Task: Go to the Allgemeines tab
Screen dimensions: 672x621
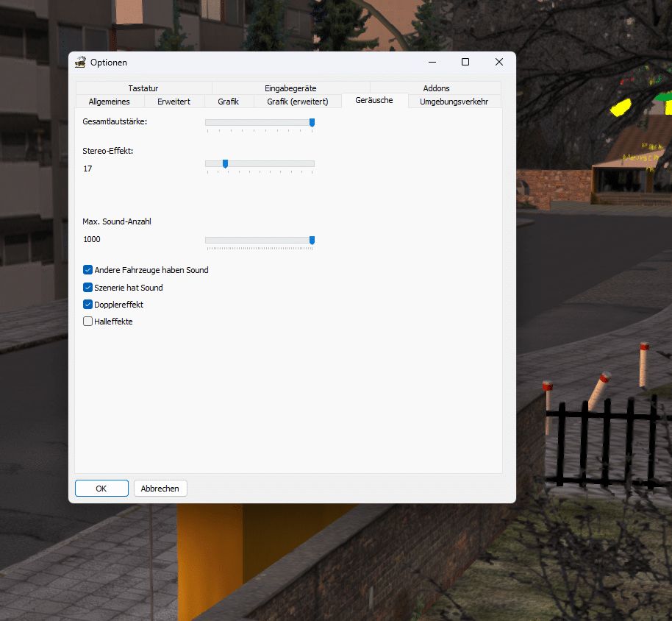Action: [109, 102]
